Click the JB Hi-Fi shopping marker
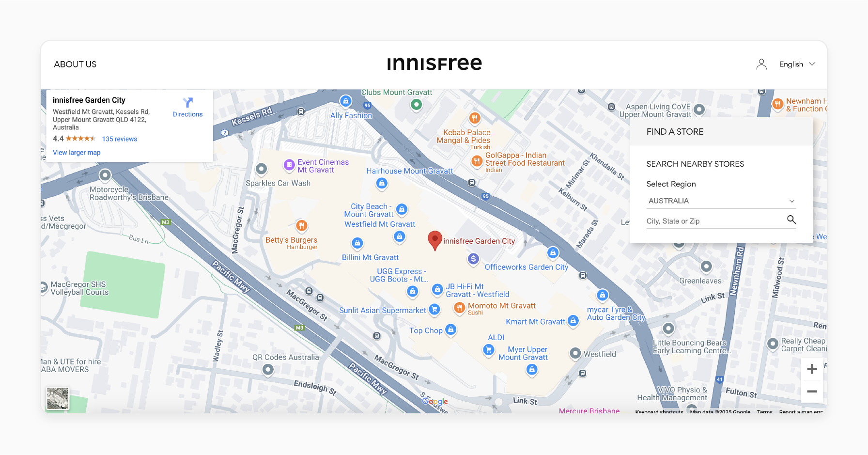The image size is (868, 455). (x=437, y=290)
